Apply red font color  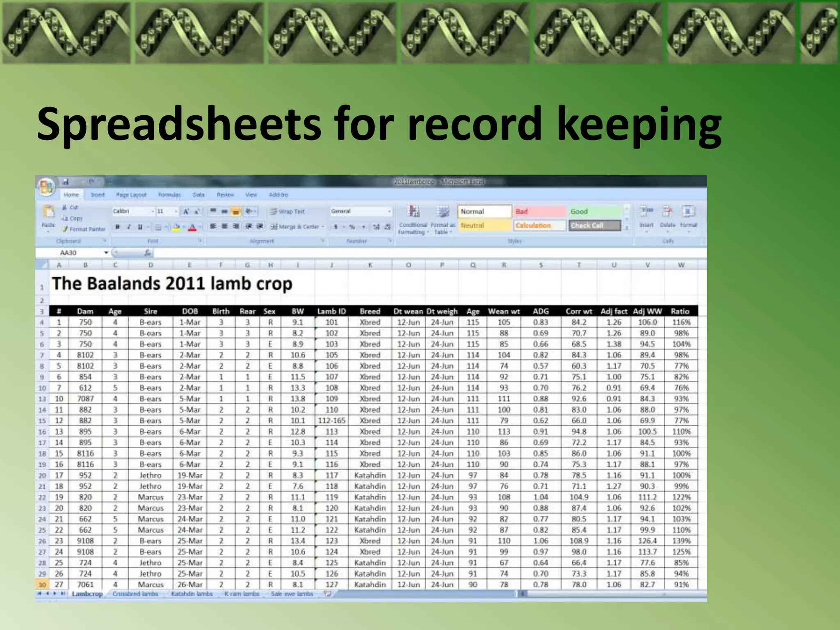click(192, 227)
